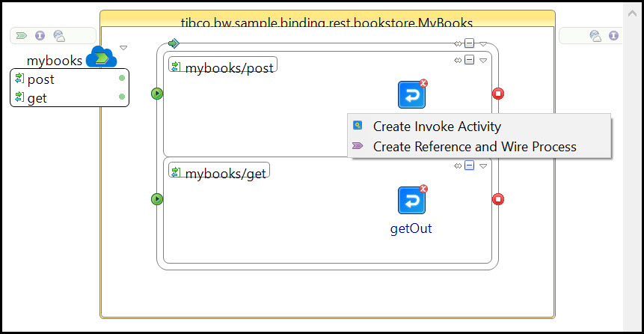Select the get operation in mybooks list
The width and height of the screenshot is (644, 334).
point(70,97)
